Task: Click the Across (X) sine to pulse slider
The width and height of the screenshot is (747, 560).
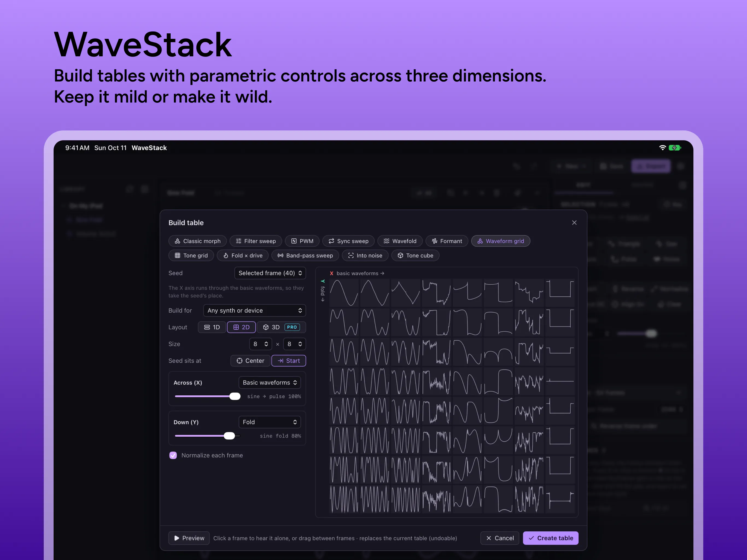Action: pos(207,396)
